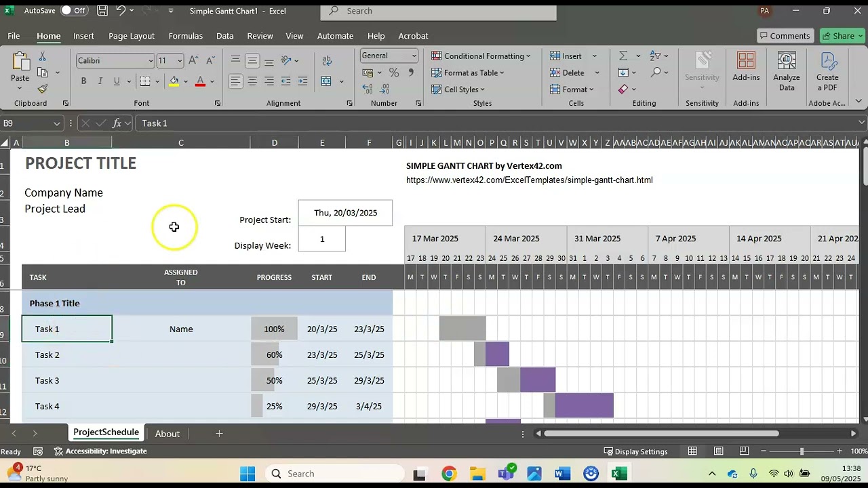
Task: Open Fill Color dropdown arrow
Action: pos(186,81)
